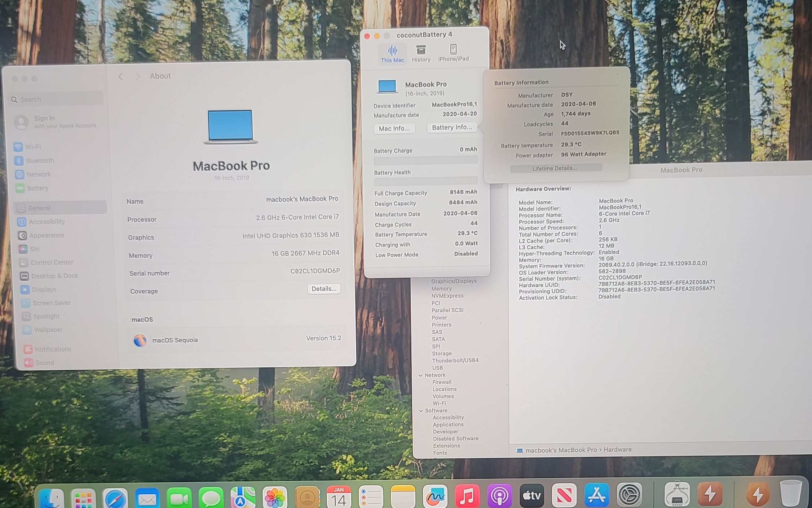Open the Wi-Fi settings in sidebar
This screenshot has height=508, width=812.
pos(33,147)
